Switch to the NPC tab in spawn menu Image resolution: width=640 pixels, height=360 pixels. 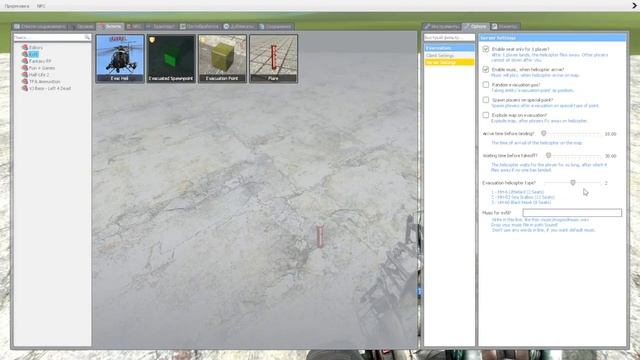click(134, 27)
